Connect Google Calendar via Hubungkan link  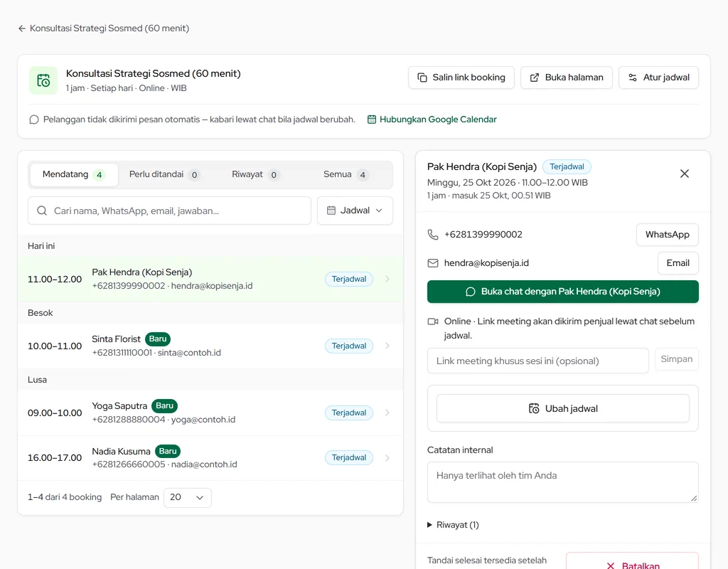pos(432,119)
